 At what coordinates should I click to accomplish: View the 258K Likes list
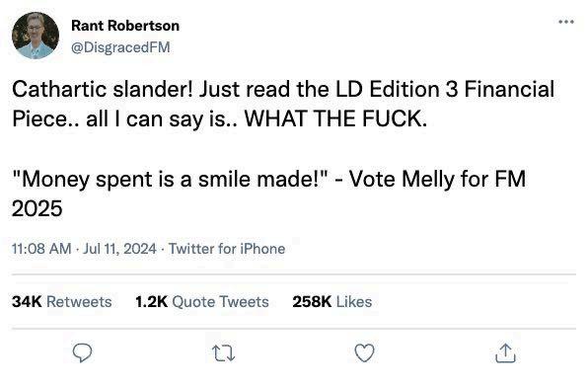(332, 301)
